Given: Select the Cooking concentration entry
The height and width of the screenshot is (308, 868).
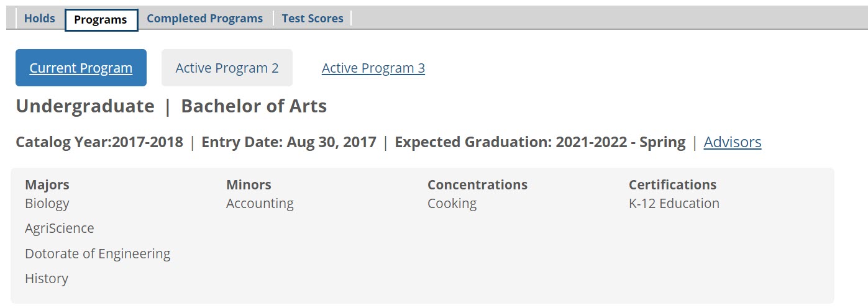Looking at the screenshot, I should [452, 204].
